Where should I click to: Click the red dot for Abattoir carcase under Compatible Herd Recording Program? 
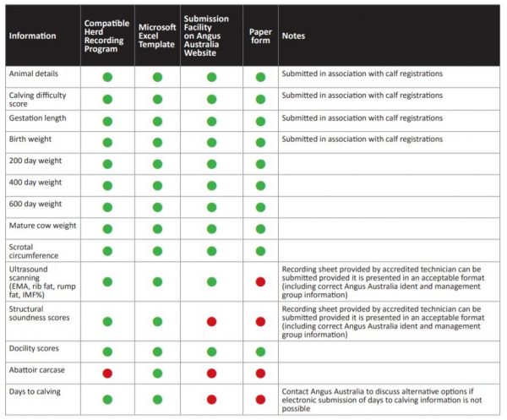(107, 373)
